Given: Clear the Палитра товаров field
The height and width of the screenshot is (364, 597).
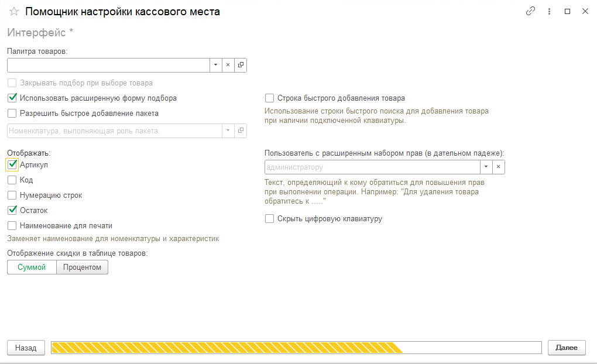Looking at the screenshot, I should pyautogui.click(x=228, y=65).
